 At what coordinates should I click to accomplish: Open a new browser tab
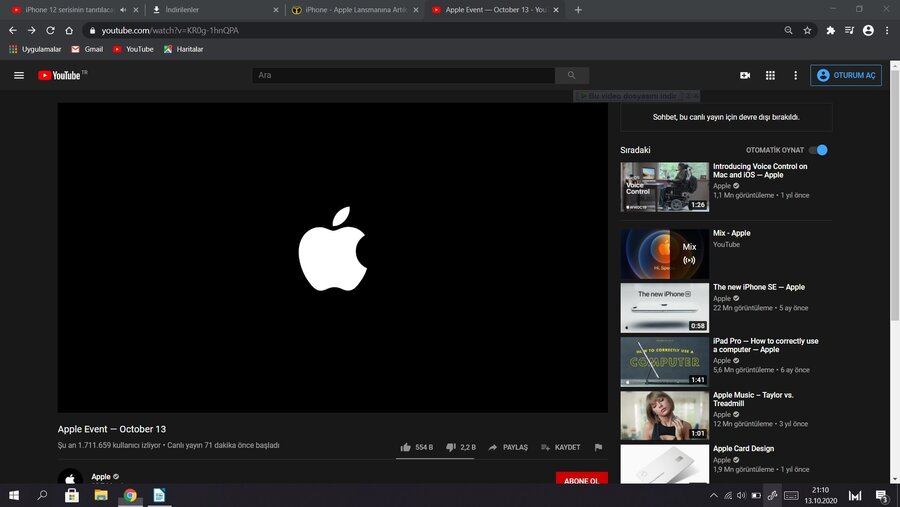[x=578, y=10]
